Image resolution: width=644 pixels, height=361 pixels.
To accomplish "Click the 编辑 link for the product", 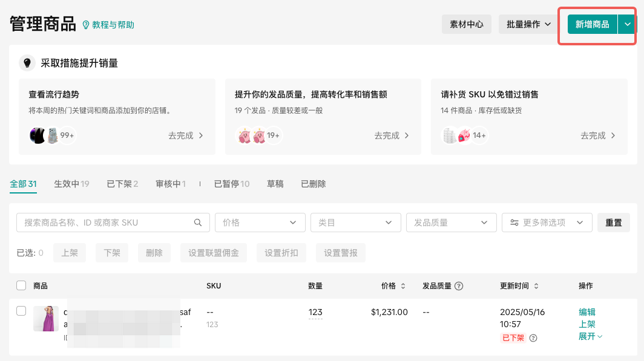I will (x=587, y=312).
